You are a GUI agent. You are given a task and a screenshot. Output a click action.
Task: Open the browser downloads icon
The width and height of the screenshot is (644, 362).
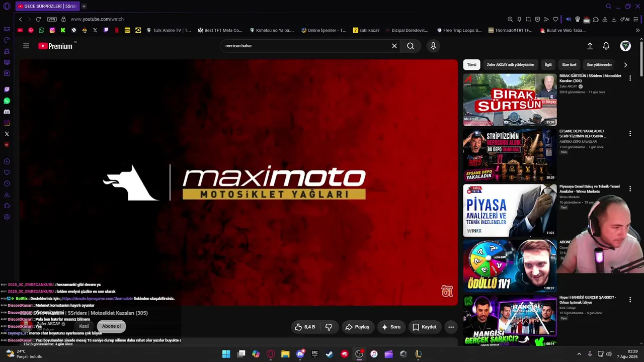614,19
